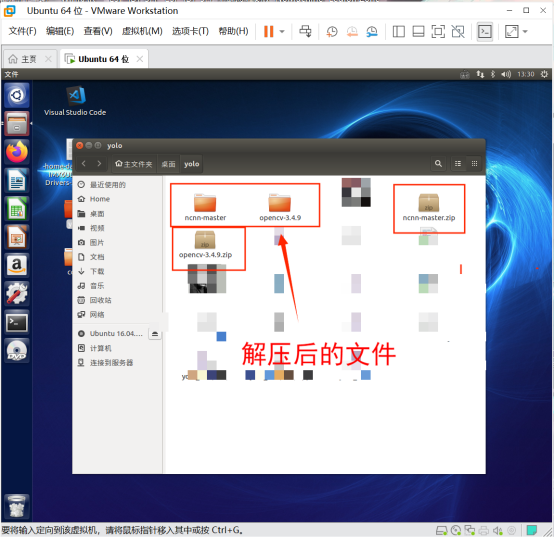Open the 帮助(H) menu
This screenshot has height=538, width=554.
(233, 31)
